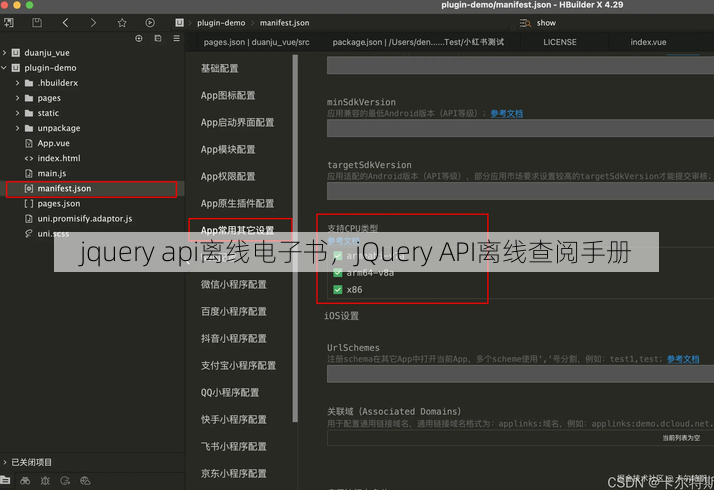
Task: Switch to pages.json duanju_vue/src tab
Action: (256, 42)
